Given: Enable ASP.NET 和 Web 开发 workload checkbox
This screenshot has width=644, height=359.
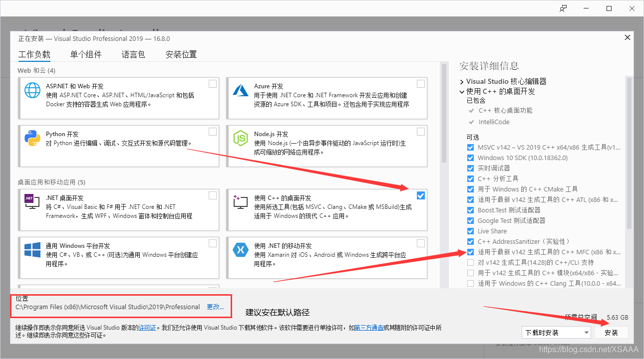Looking at the screenshot, I should tap(213, 84).
